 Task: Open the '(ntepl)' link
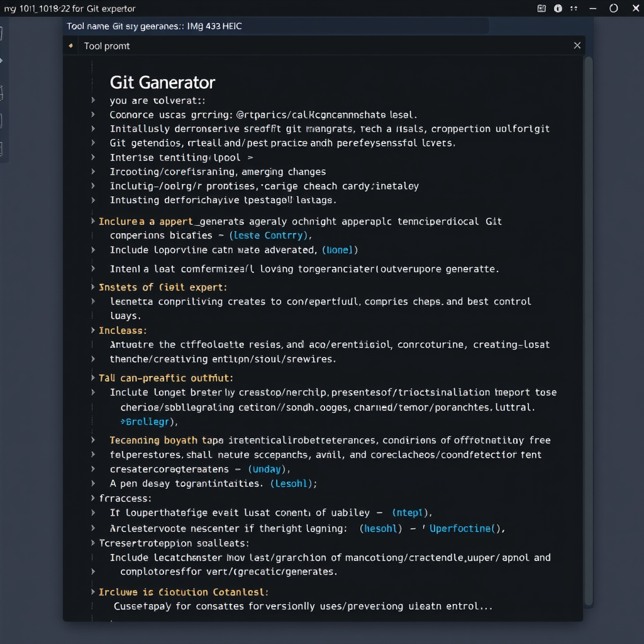click(409, 513)
